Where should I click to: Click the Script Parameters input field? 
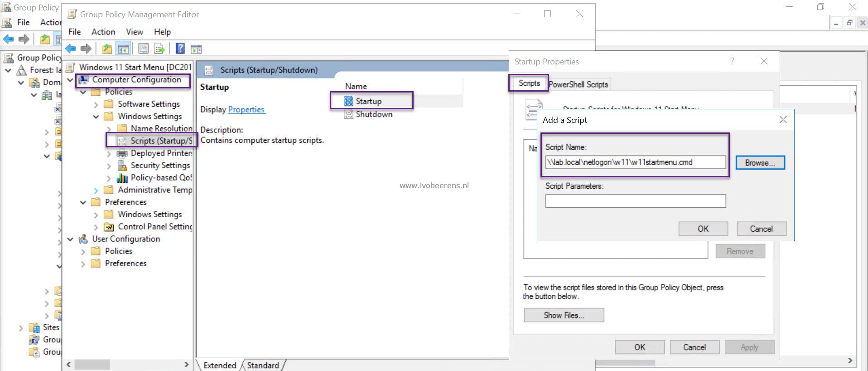tap(636, 201)
